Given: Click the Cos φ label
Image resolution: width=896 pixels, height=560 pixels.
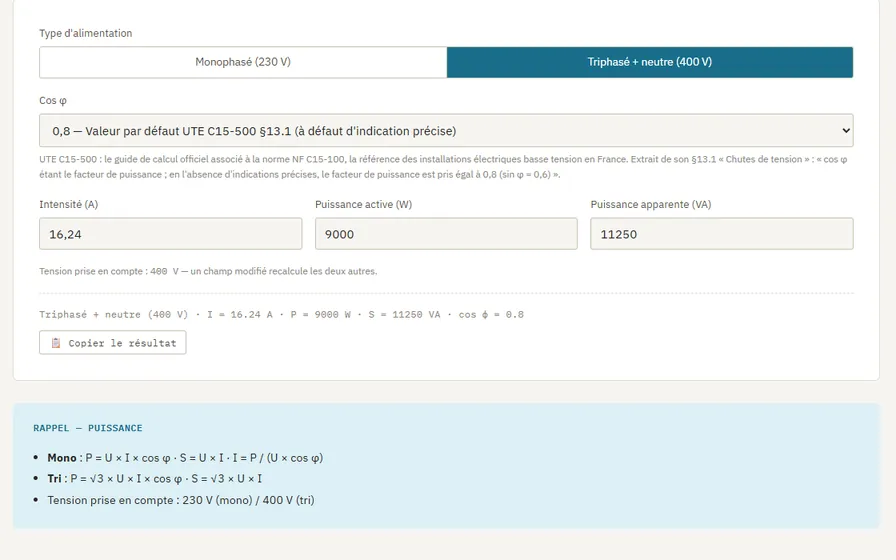Looking at the screenshot, I should [x=53, y=101].
